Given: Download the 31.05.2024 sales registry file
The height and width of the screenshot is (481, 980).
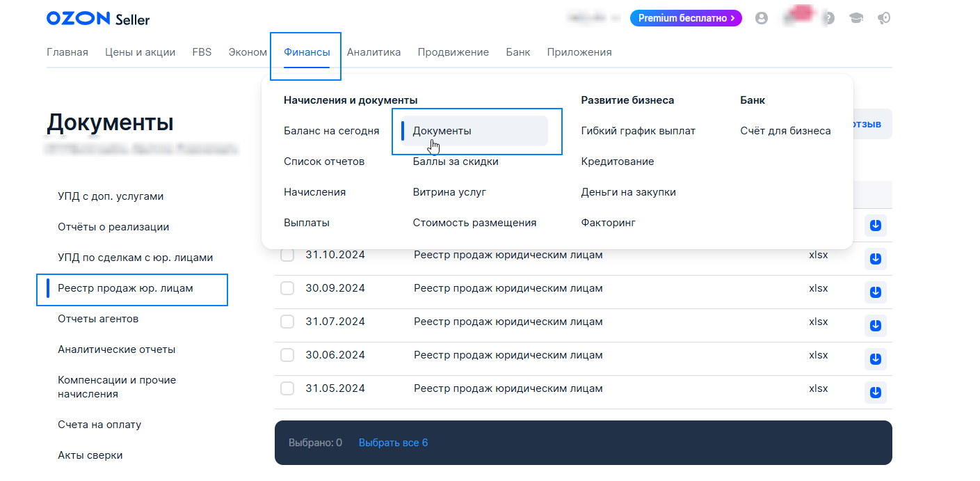Looking at the screenshot, I should [x=876, y=393].
